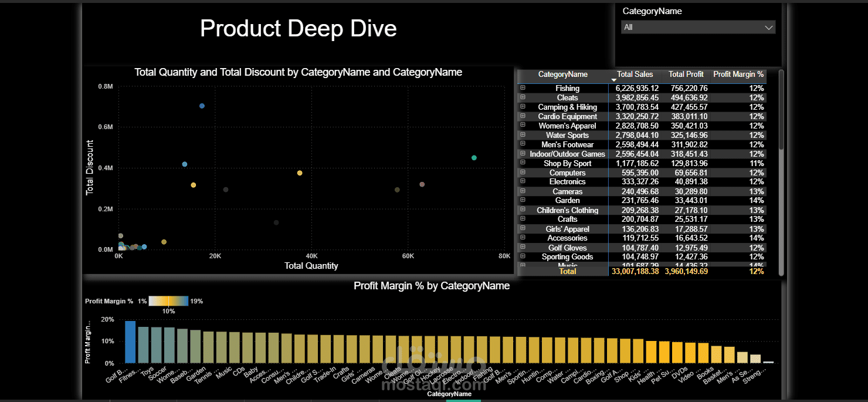Open the CategoryName slicer dropdown showing All
The width and height of the screenshot is (868, 402).
coord(698,27)
